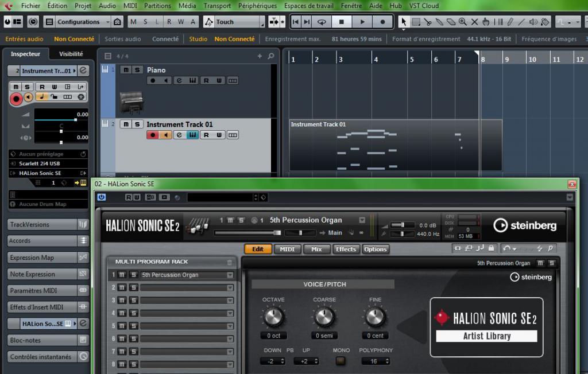Click the Go to previous marker button
The image size is (588, 374).
pyautogui.click(x=296, y=22)
